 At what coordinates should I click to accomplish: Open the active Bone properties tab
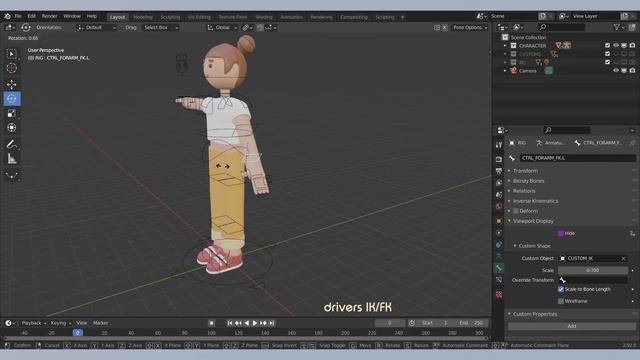[x=499, y=268]
